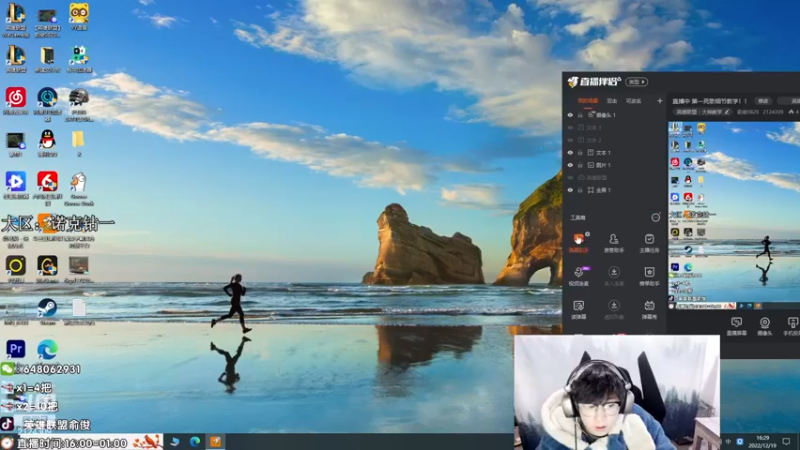This screenshot has height=450, width=800.
Task: Open the yellow ring on black desktop icon
Action: click(x=16, y=269)
